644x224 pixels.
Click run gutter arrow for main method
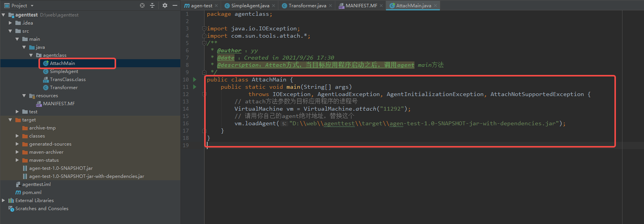(195, 87)
